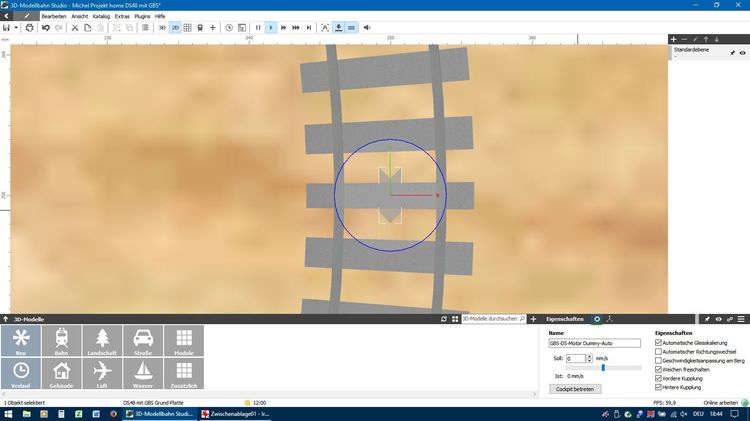Click the pencil edit mode tab
This screenshot has height=421, width=750.
[26, 16]
